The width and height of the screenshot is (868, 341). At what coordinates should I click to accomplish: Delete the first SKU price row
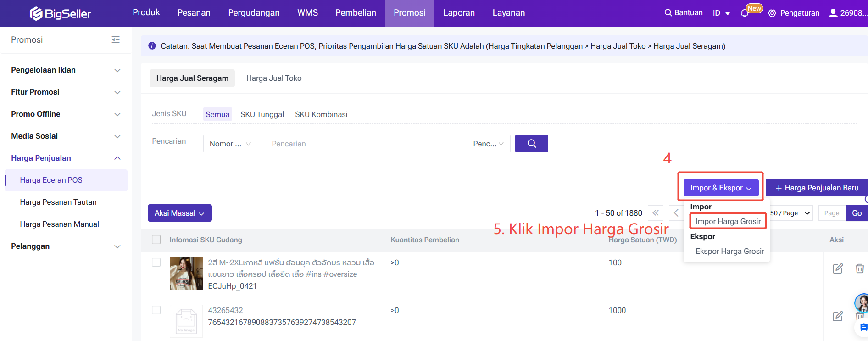click(859, 268)
